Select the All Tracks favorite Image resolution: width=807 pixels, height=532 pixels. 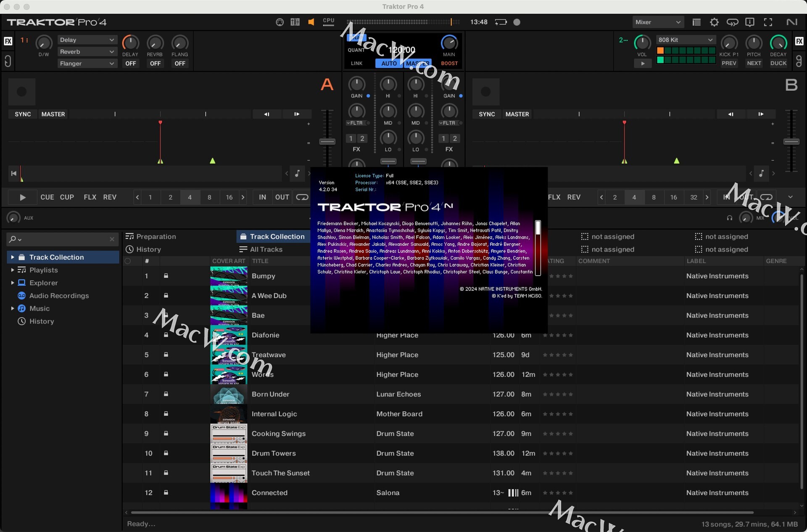tap(261, 249)
